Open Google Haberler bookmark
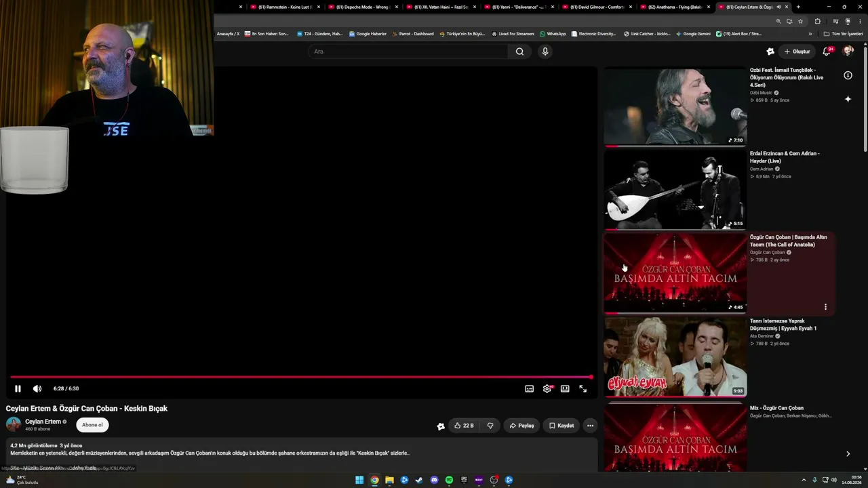Image resolution: width=868 pixels, height=488 pixels. (368, 34)
